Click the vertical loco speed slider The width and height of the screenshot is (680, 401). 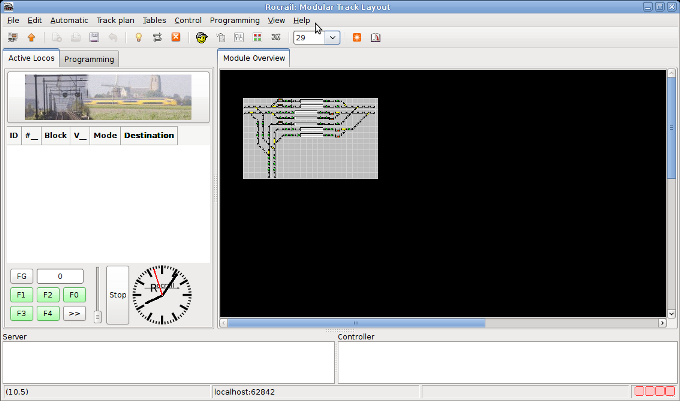click(x=97, y=295)
